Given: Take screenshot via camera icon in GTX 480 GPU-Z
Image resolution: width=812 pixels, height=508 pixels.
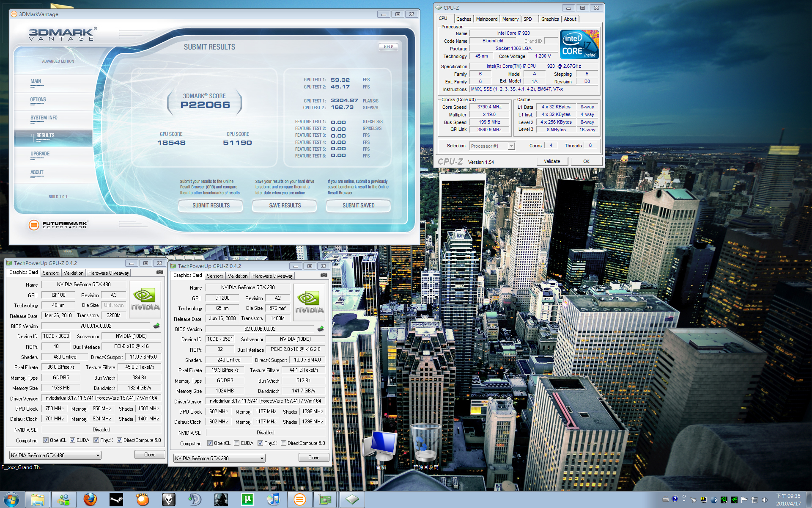Looking at the screenshot, I should (x=159, y=272).
